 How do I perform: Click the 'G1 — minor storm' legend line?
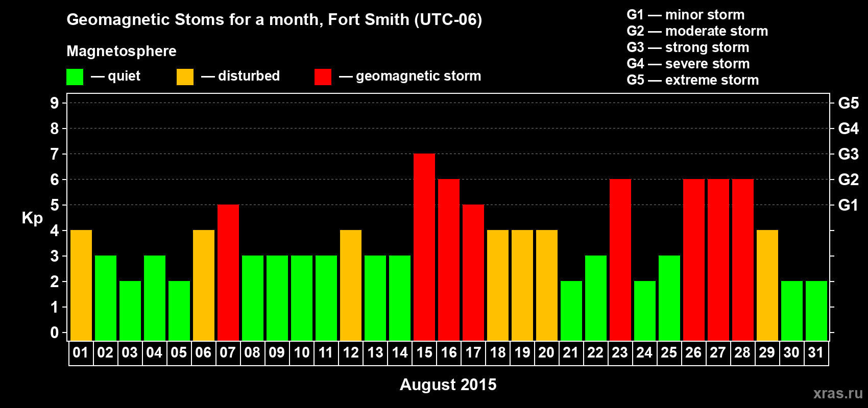pos(685,15)
